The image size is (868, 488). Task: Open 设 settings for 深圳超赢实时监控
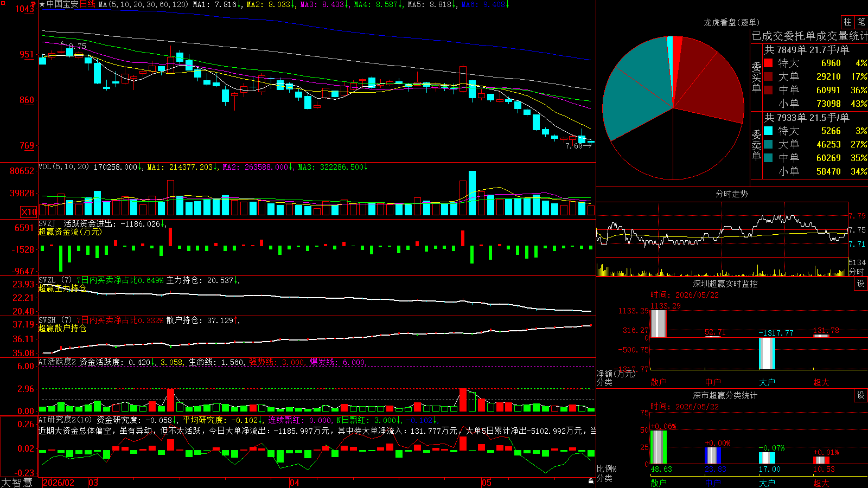point(861,284)
